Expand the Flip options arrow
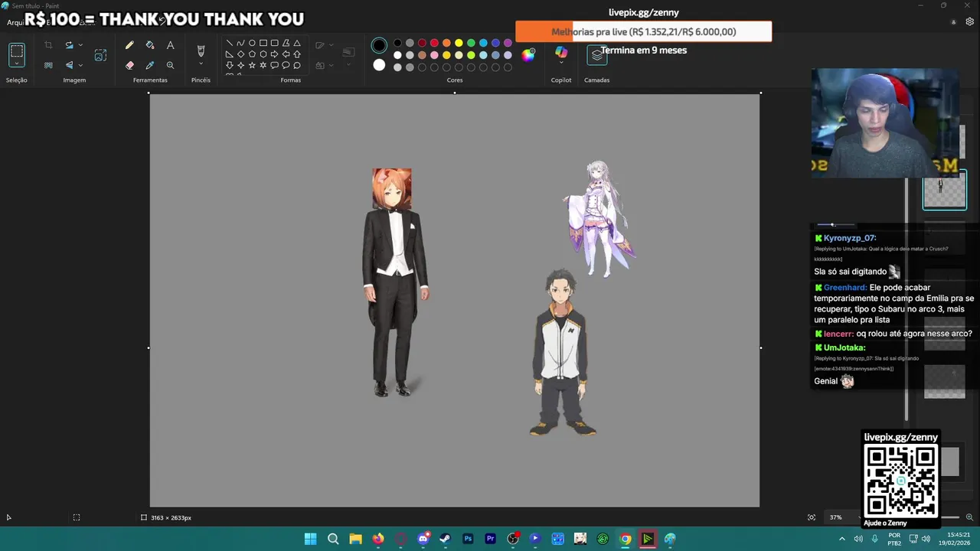 point(80,65)
